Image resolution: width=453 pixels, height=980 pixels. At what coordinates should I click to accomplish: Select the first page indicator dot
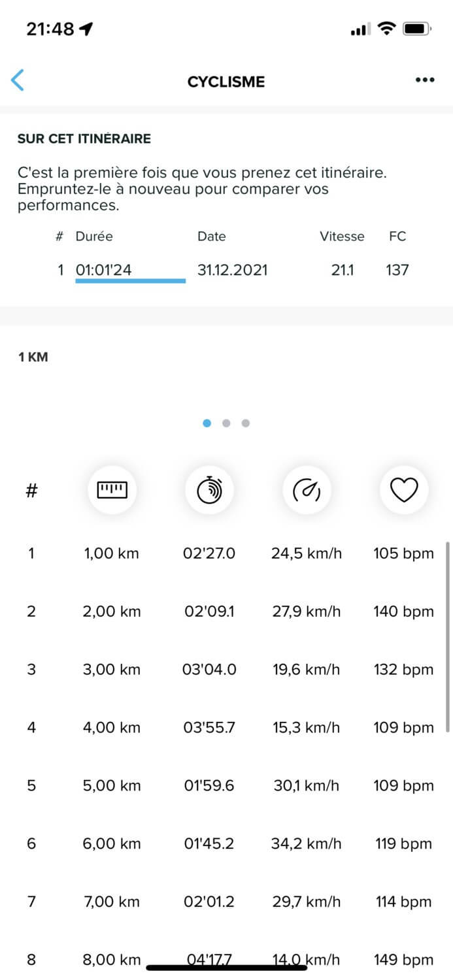tap(207, 423)
